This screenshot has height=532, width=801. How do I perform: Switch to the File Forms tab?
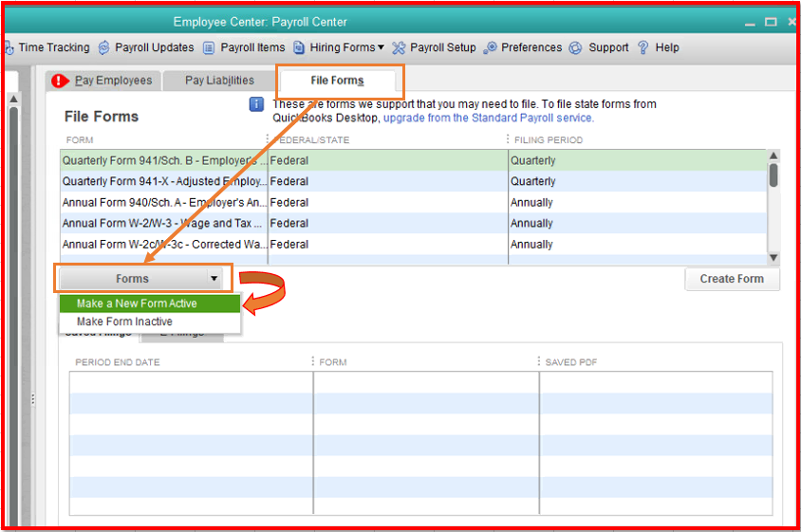click(x=337, y=81)
